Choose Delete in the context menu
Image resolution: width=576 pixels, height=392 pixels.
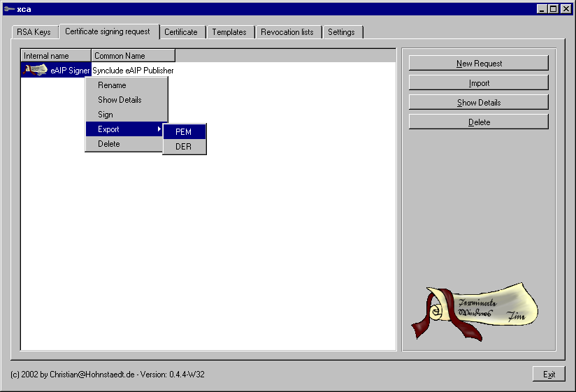[109, 144]
